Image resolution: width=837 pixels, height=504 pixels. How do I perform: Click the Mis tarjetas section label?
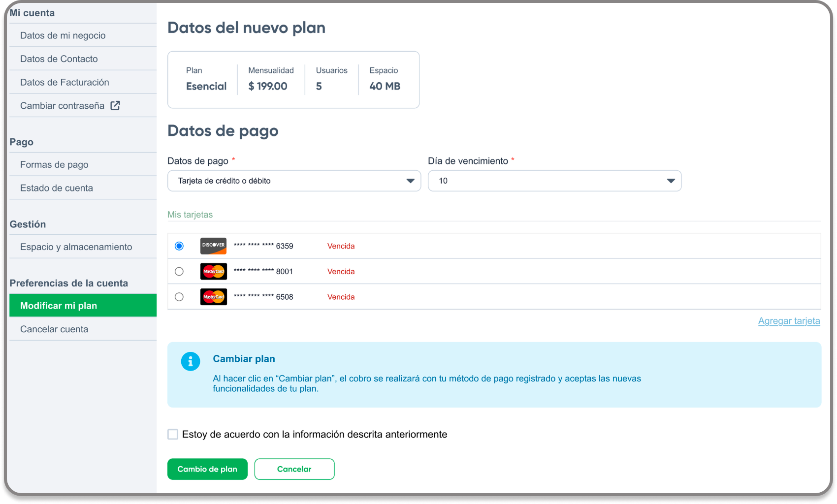point(190,215)
